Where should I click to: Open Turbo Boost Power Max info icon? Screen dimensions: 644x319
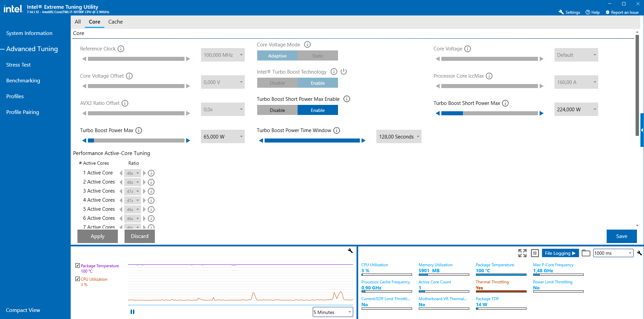pos(139,130)
